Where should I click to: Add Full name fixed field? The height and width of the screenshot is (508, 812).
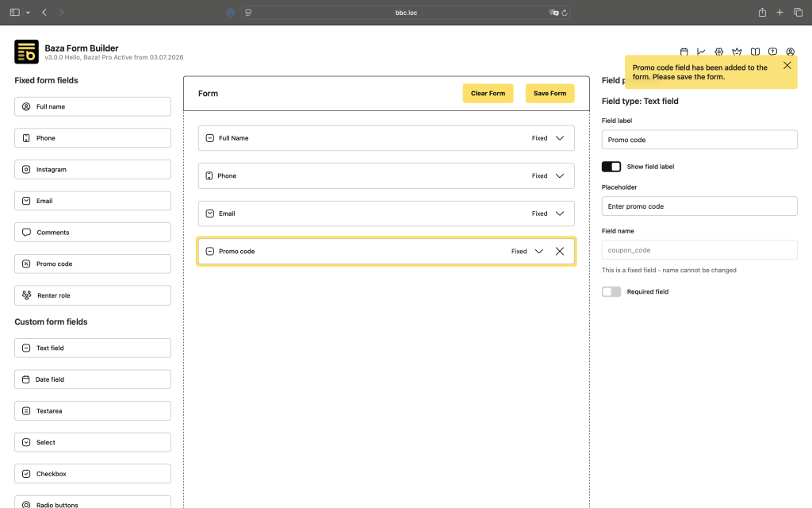click(x=93, y=107)
